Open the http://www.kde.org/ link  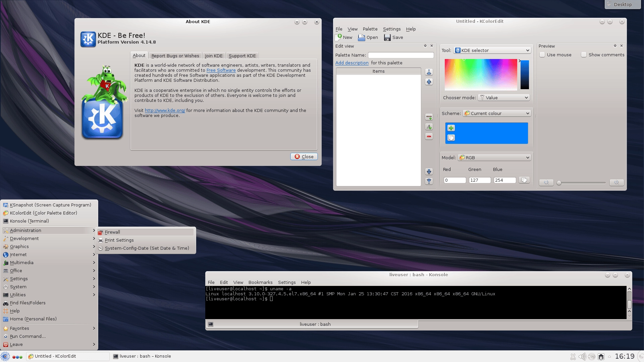coord(165,111)
